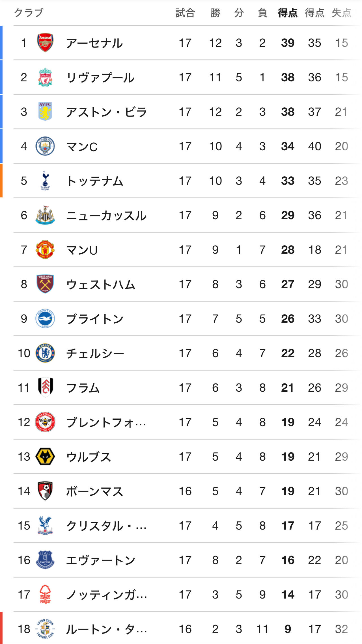Click the Aston Villa AVFC crest
Viewport: 362px width, 644px height.
click(x=45, y=112)
